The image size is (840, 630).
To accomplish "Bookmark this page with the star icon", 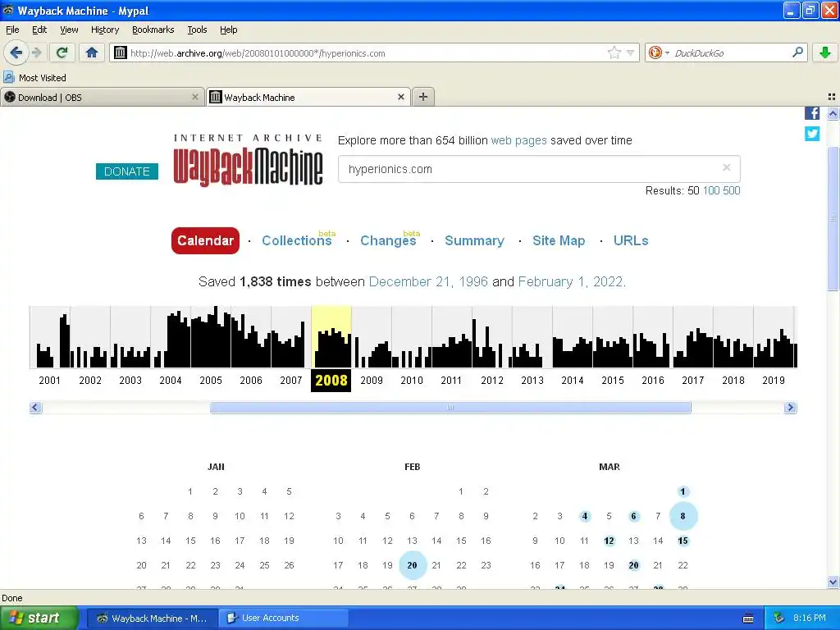I will [x=614, y=52].
